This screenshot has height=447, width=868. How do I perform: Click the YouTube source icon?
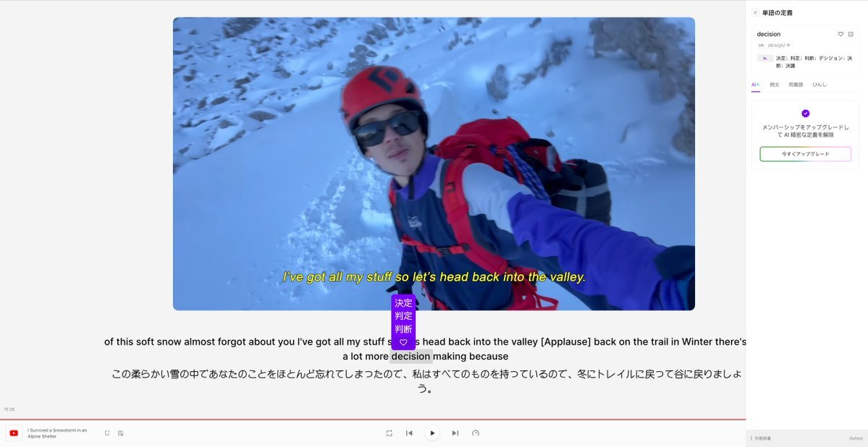pos(14,433)
